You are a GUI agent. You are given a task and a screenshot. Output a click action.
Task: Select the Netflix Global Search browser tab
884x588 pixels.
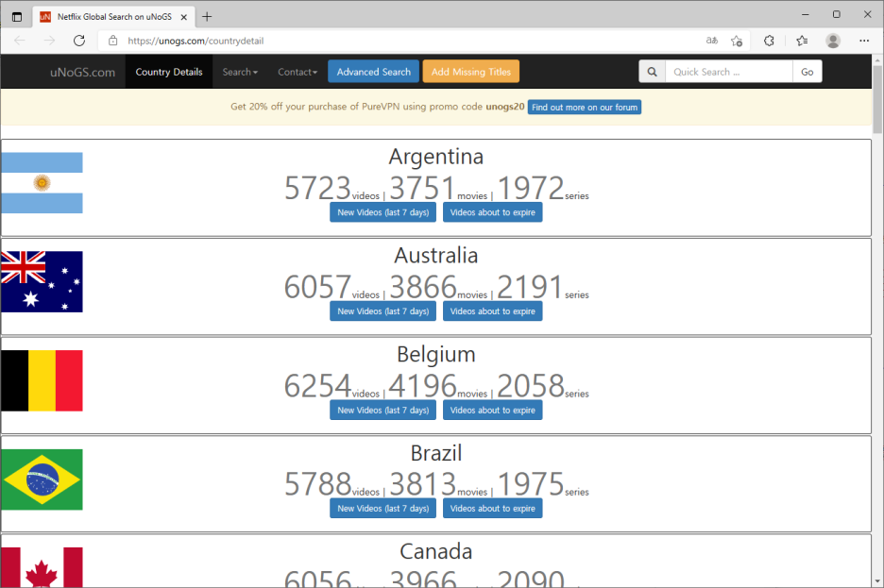114,17
